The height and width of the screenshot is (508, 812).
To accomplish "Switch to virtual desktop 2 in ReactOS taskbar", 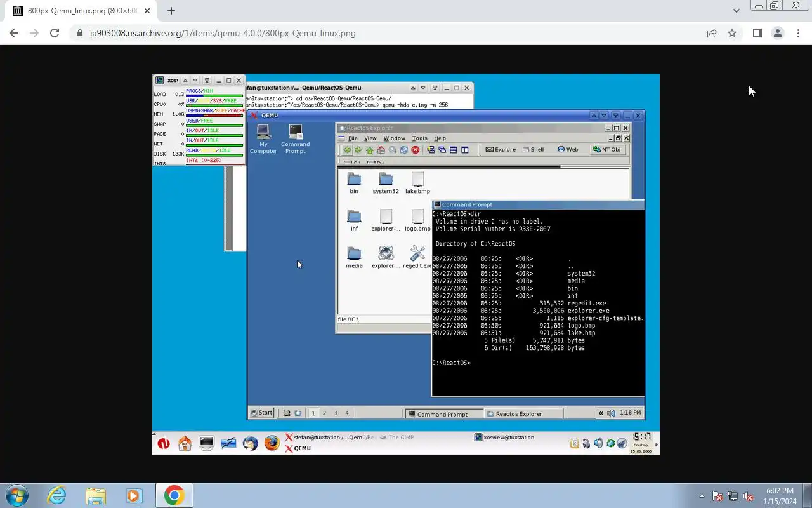I will tap(324, 413).
